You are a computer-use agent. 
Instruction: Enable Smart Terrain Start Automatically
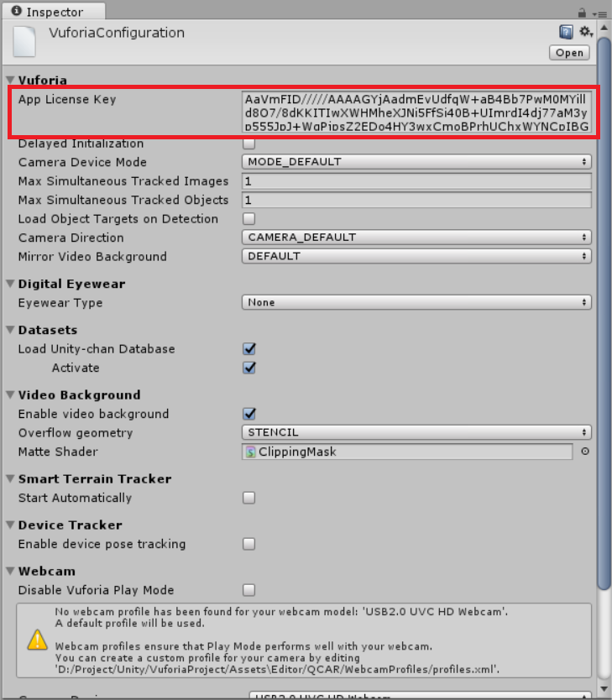point(249,498)
